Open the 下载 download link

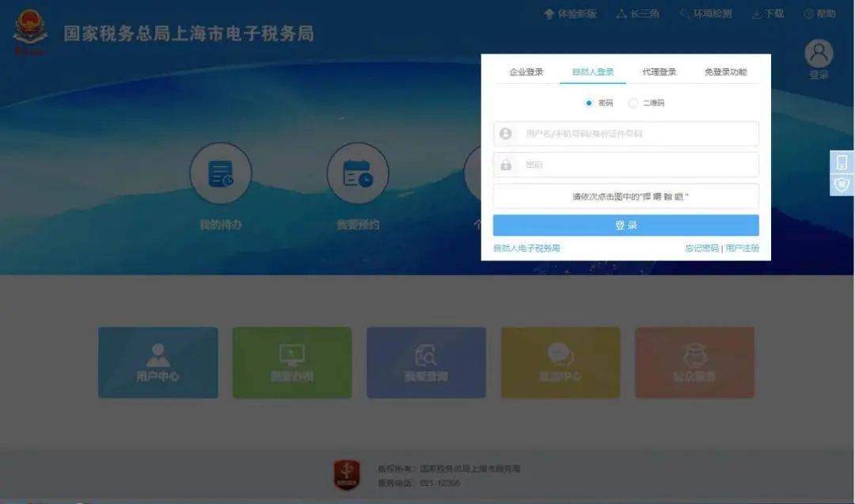[x=768, y=13]
